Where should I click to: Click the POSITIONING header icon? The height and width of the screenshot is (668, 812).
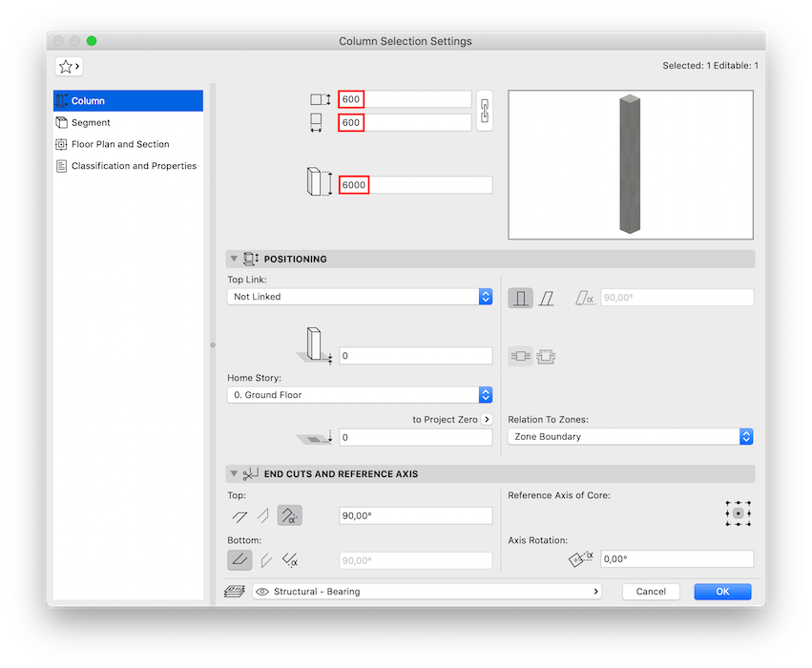[x=251, y=259]
